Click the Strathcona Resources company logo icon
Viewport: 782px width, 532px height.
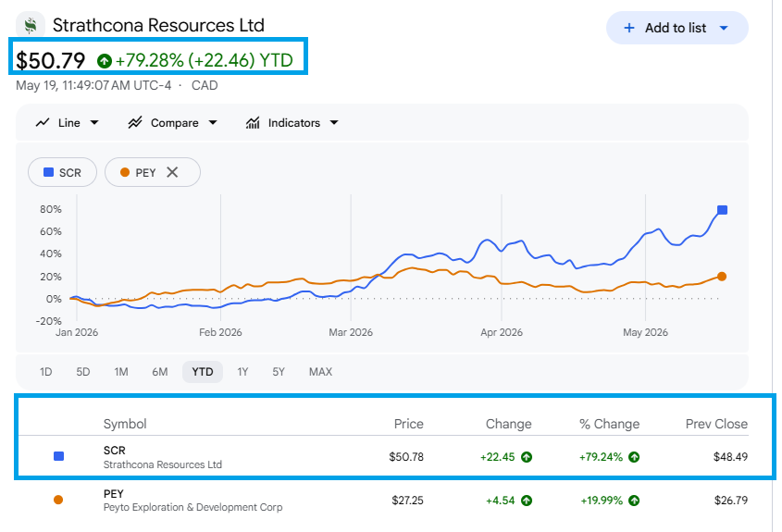click(31, 25)
